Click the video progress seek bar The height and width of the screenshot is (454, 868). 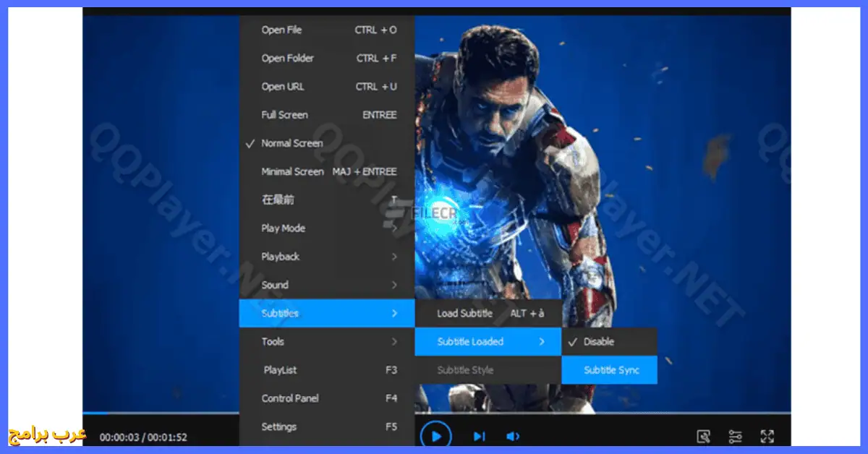437,414
